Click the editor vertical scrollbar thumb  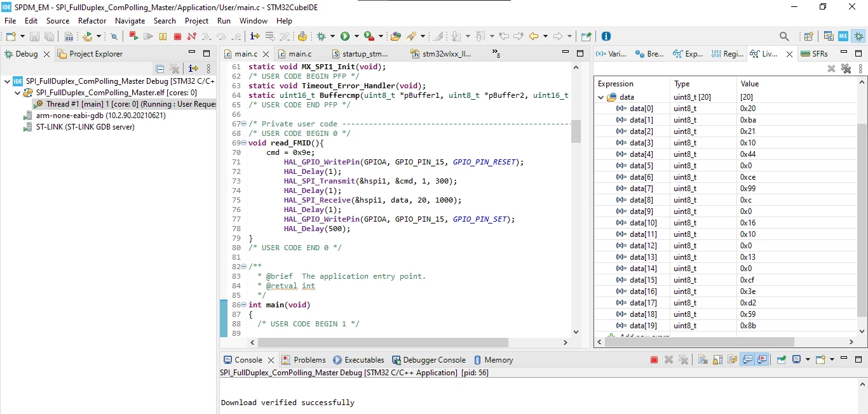[x=576, y=131]
